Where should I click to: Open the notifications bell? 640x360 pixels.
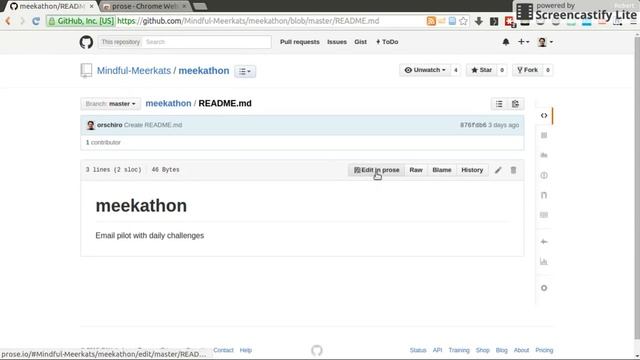(506, 42)
